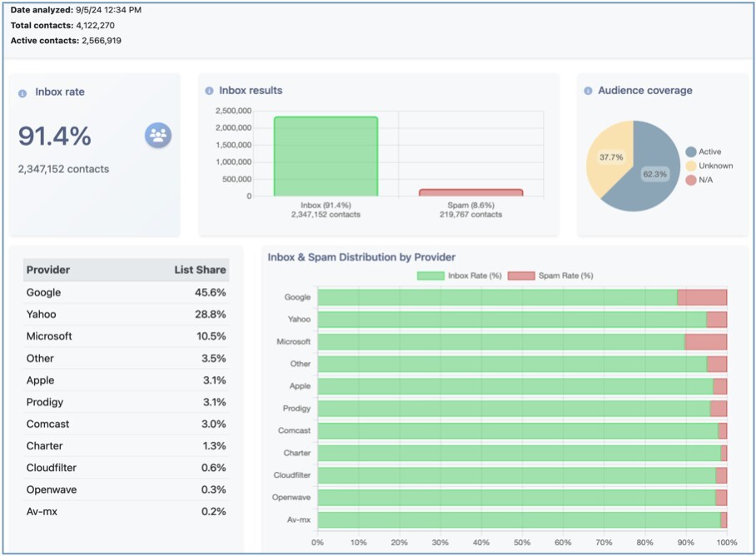Click the info icon beside Inbox results
This screenshot has width=756, height=556.
pos(209,91)
